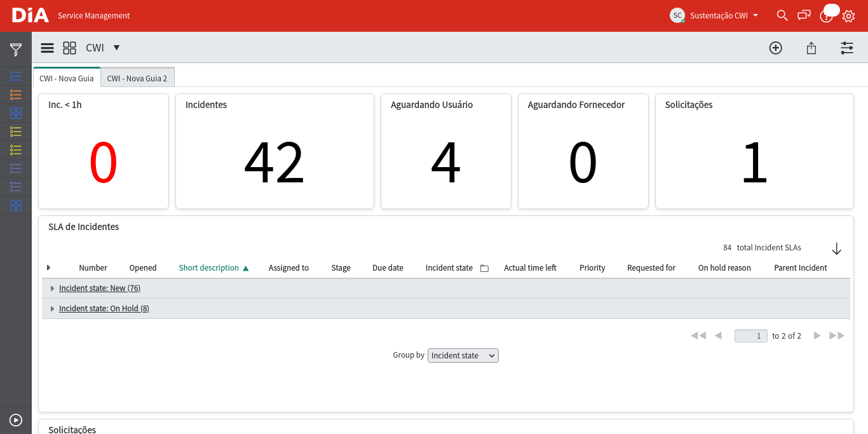Open the dashboard grid overview icon
The height and width of the screenshot is (434, 868).
click(69, 48)
